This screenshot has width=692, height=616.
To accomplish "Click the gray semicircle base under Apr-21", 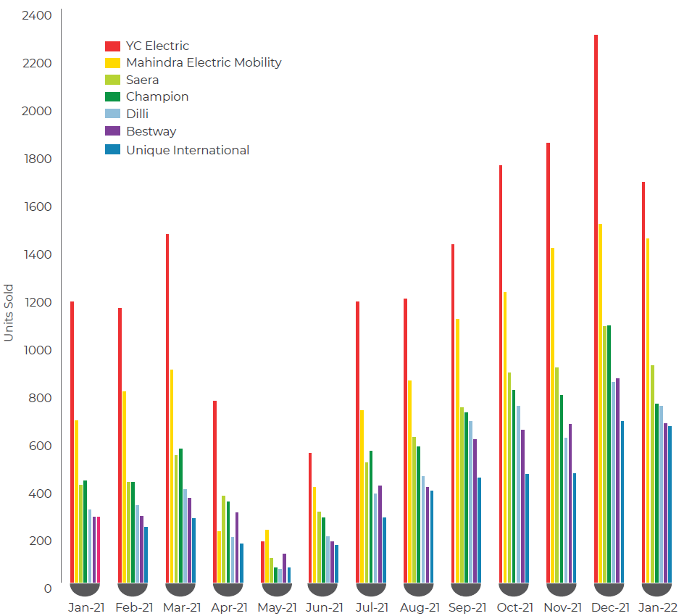I will click(228, 590).
